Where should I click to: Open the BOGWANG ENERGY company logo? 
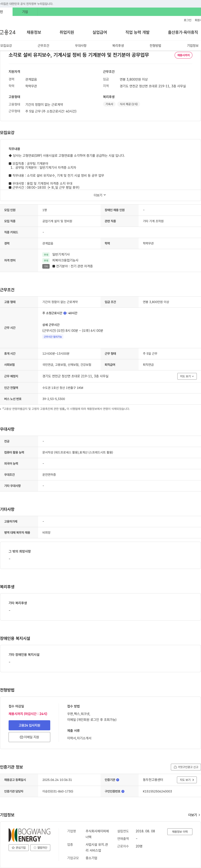30,835
